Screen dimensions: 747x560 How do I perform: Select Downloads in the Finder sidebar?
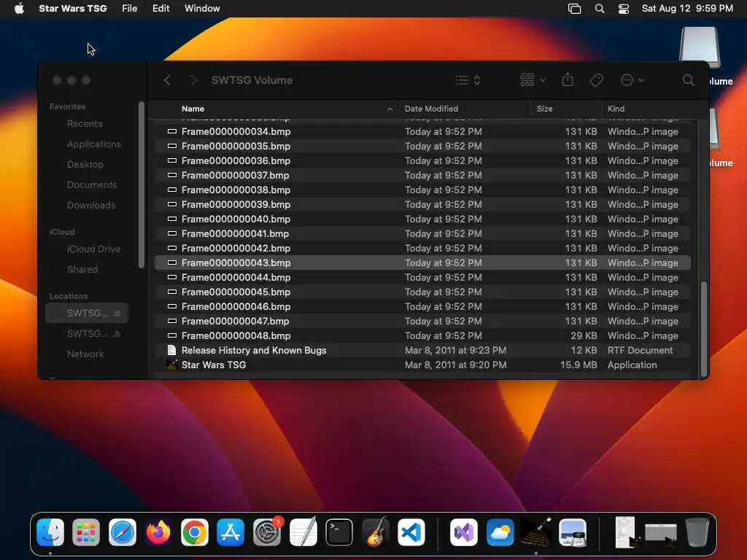91,206
